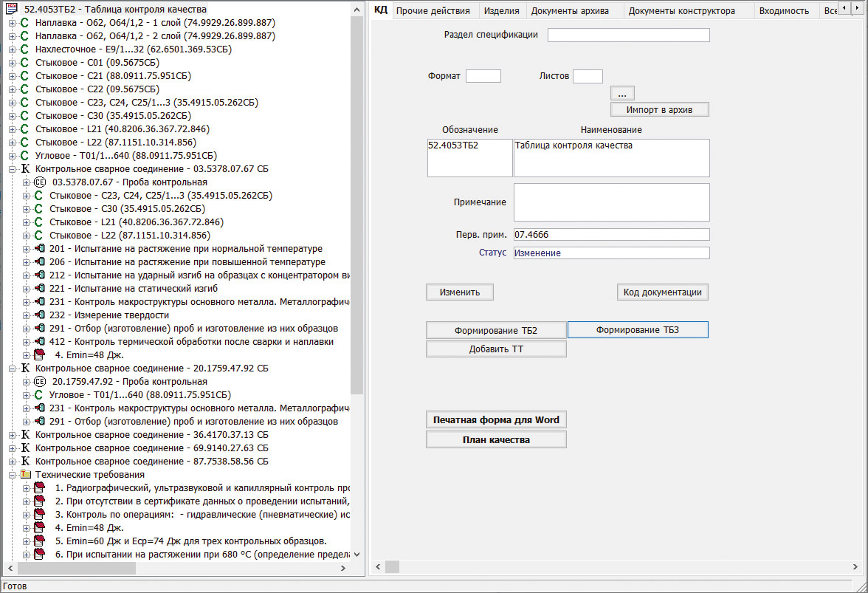Click the CE icon for 20.1759.47.92 Проба контрольная
Screen dimensions: 868x593
click(40, 382)
